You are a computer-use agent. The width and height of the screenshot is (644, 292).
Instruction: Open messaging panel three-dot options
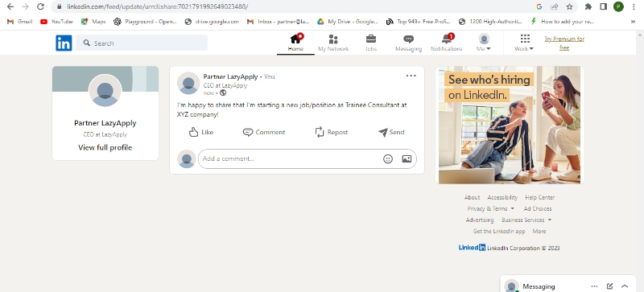pos(594,286)
